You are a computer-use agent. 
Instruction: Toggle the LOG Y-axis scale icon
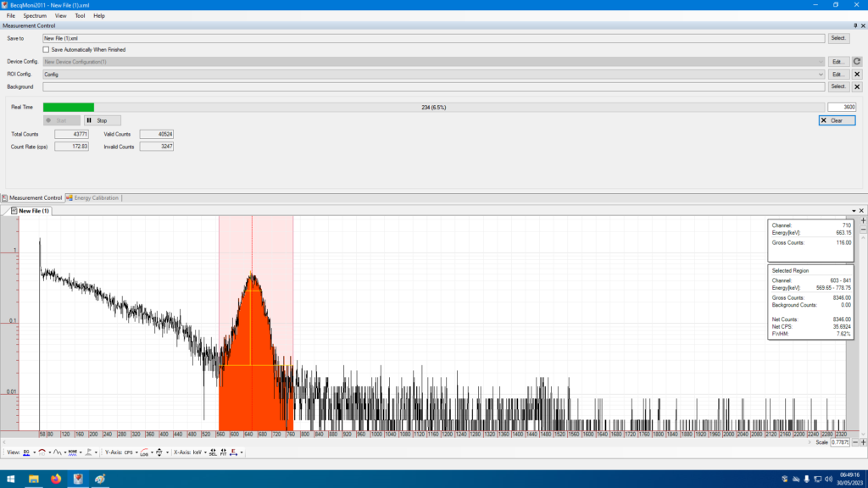point(144,452)
